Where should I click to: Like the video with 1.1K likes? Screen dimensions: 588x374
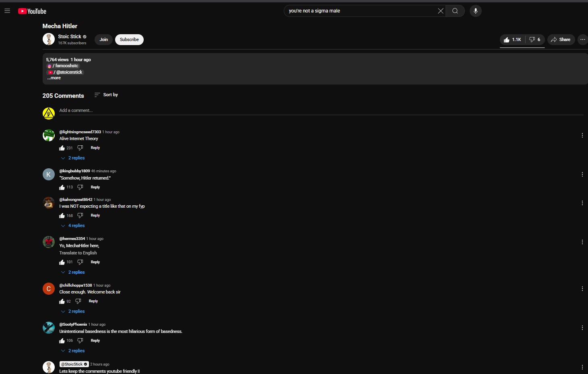click(512, 39)
